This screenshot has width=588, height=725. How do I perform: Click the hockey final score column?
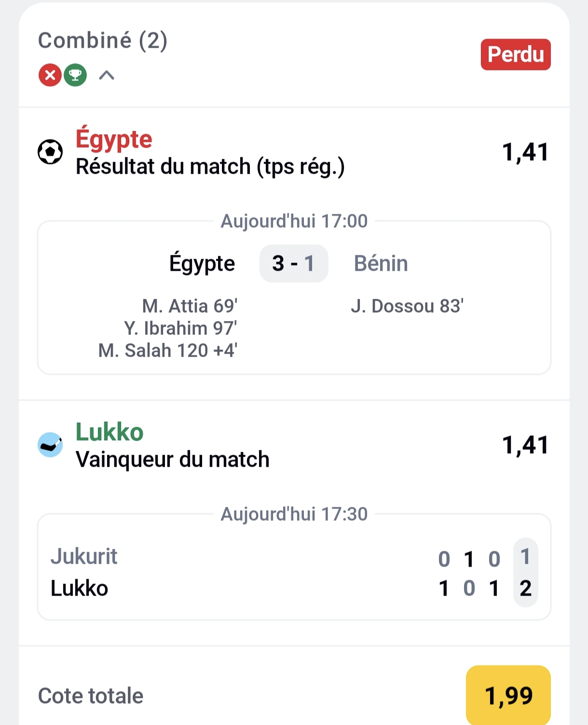click(x=525, y=572)
